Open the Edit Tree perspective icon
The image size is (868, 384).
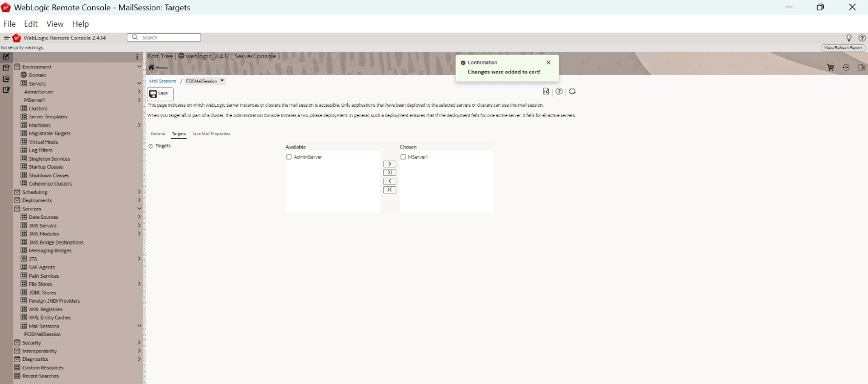[6, 56]
